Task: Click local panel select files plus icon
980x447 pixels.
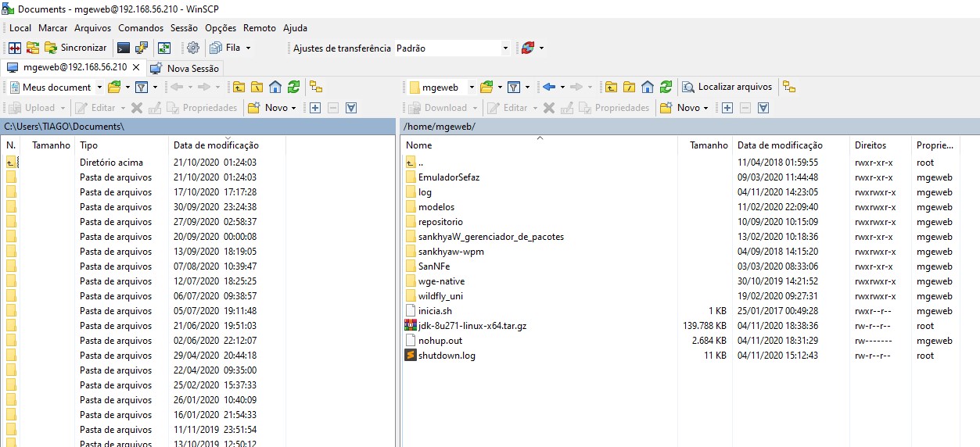Action: point(315,108)
